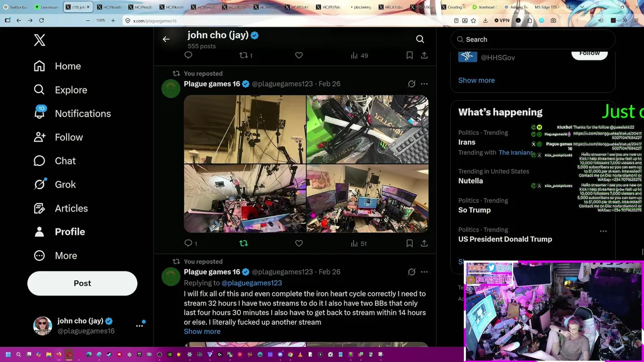The width and height of the screenshot is (644, 362).
Task: Open The Iranians trending link
Action: (516, 152)
